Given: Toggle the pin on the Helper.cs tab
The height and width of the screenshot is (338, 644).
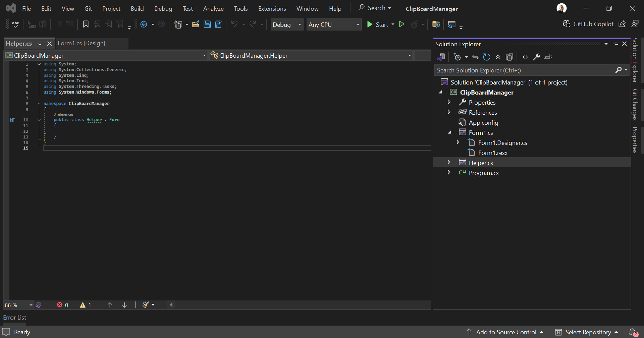Looking at the screenshot, I should [40, 44].
